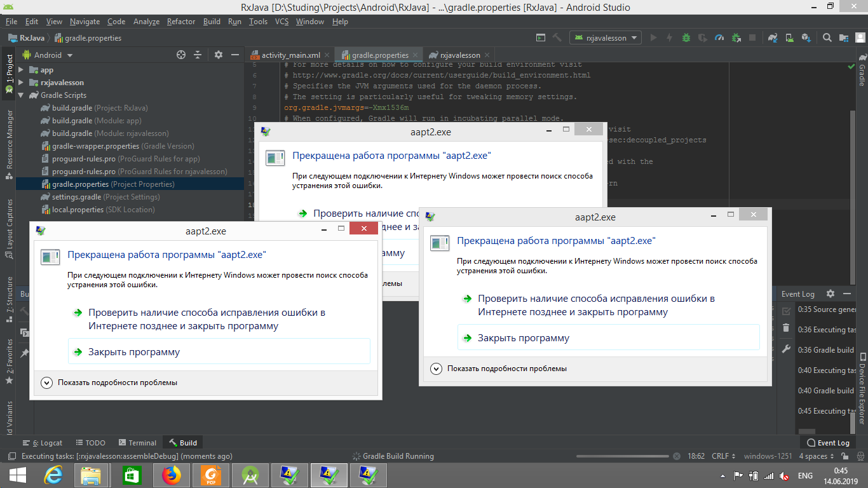Hide the Event Log panel

coord(846,294)
